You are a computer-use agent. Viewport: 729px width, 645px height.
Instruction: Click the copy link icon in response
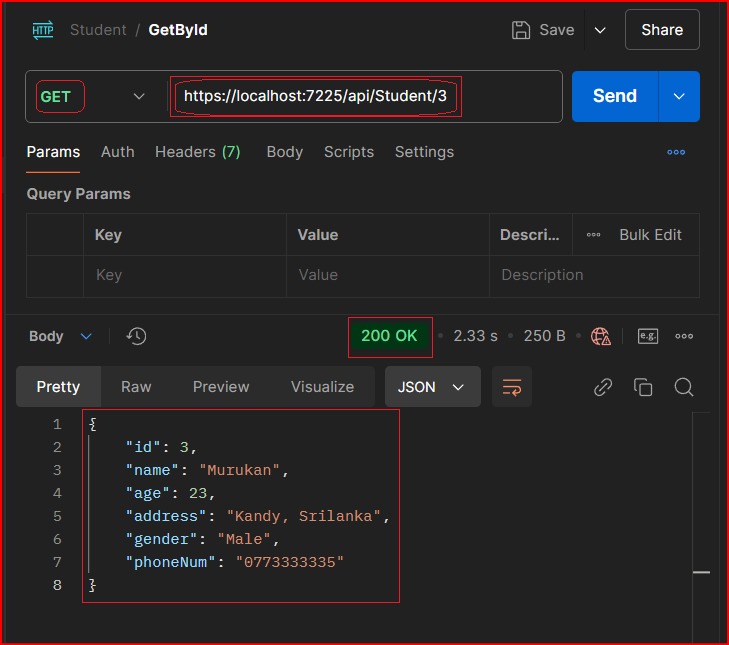point(603,387)
